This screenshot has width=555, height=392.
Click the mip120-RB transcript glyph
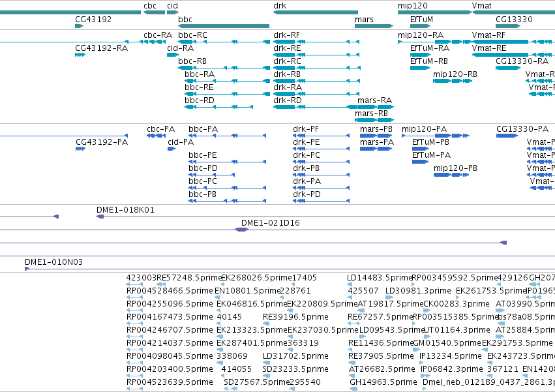point(453,81)
